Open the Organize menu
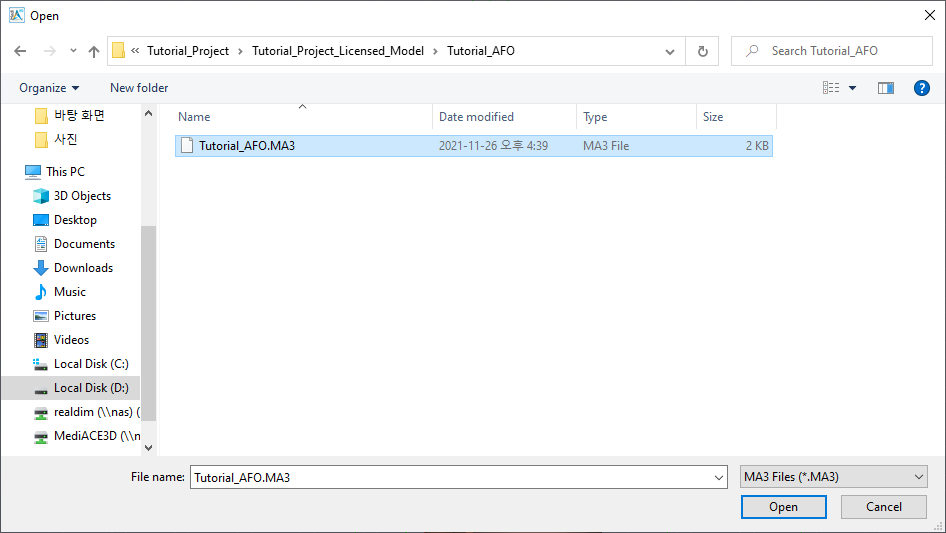Image resolution: width=946 pixels, height=533 pixels. (x=49, y=88)
